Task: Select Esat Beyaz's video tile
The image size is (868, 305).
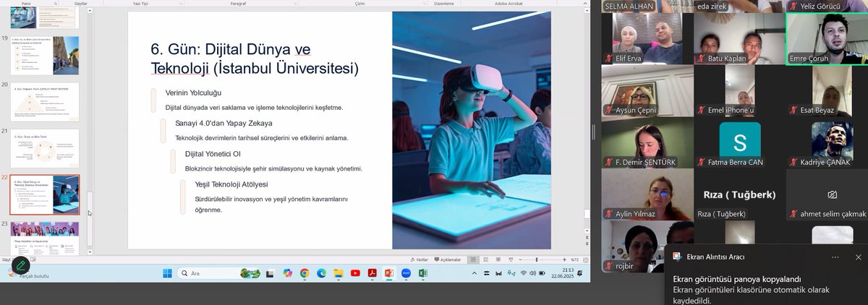Action: (827, 90)
